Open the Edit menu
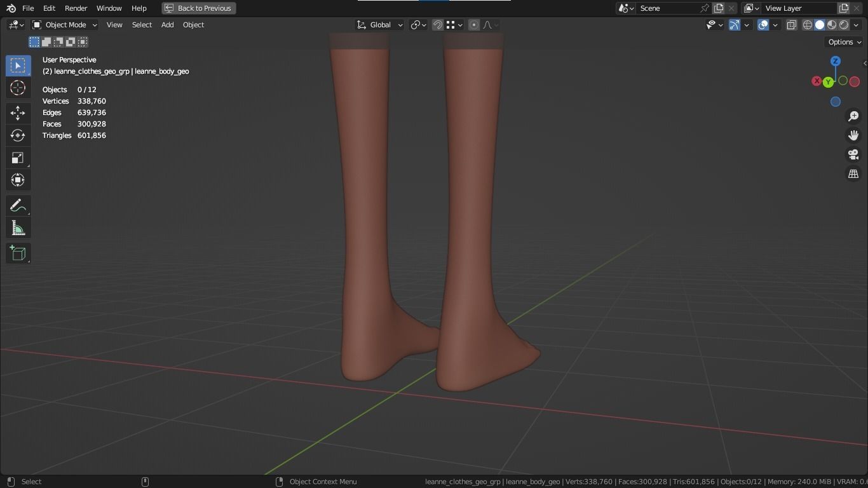 pos(49,8)
